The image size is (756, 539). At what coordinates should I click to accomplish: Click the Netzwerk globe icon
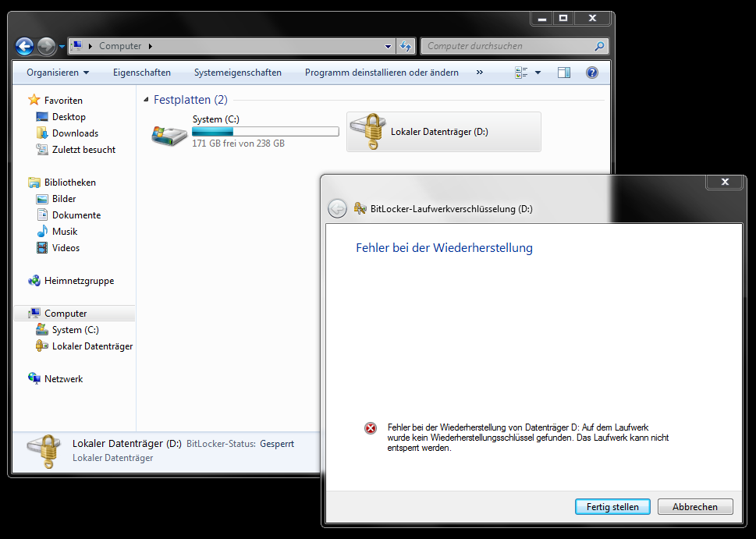click(x=34, y=378)
